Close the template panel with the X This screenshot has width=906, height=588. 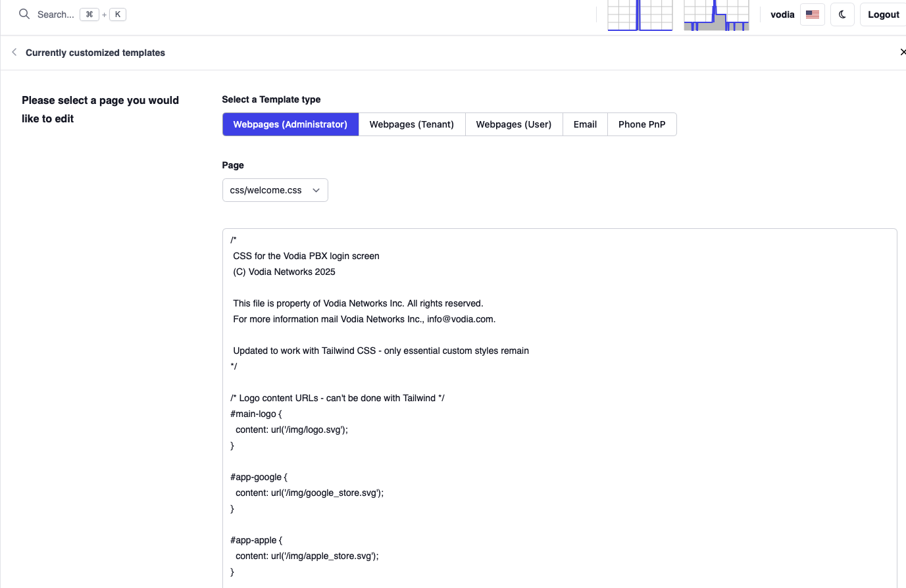902,52
